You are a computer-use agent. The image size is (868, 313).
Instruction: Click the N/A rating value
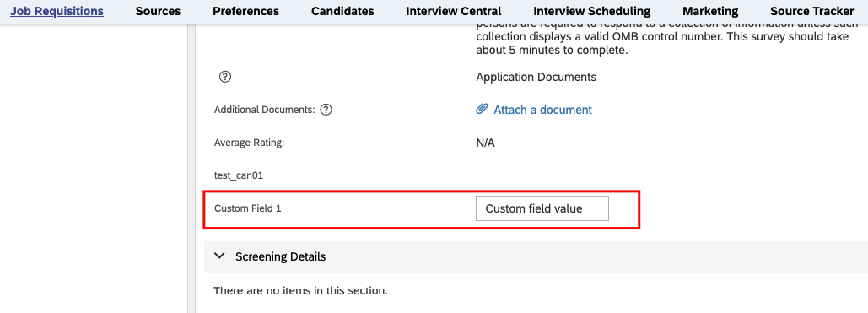[x=485, y=143]
